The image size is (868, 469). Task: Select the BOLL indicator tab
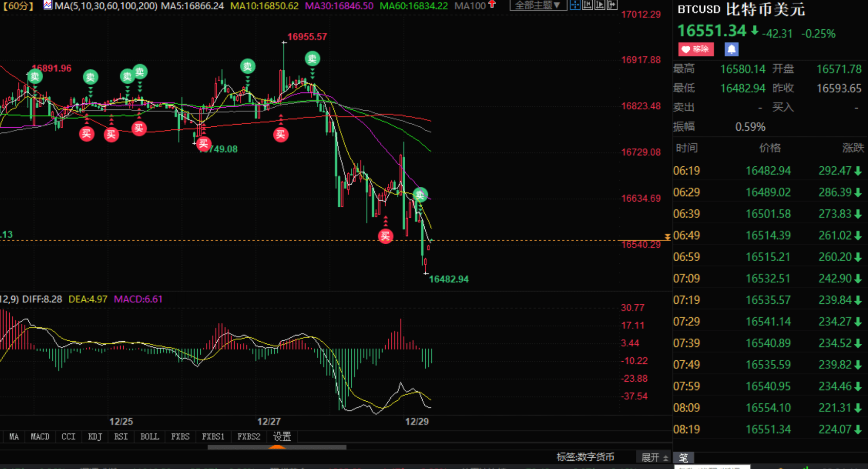point(149,437)
